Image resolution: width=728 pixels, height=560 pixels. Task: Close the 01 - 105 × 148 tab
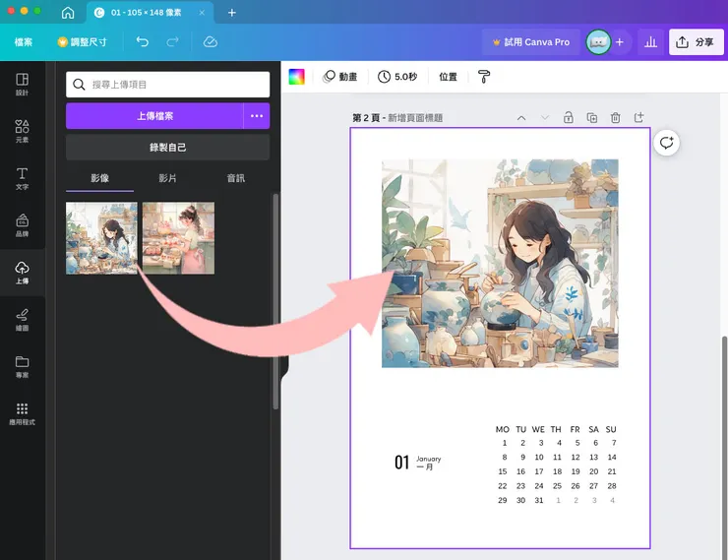(202, 13)
